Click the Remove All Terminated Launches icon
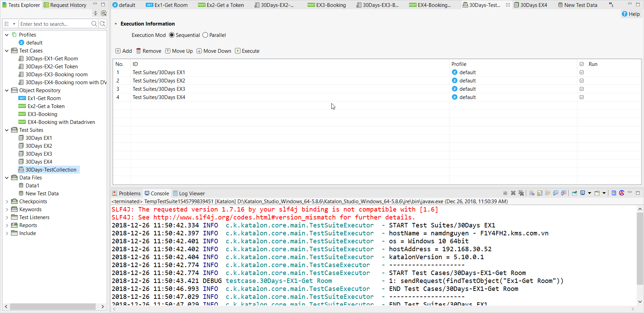This screenshot has height=313, width=644. coord(521,193)
